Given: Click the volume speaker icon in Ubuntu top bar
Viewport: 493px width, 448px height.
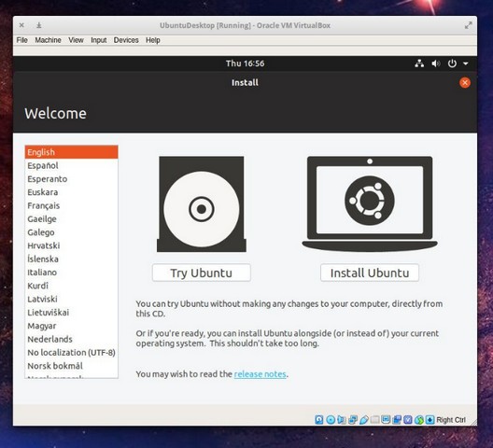Looking at the screenshot, I should 436,63.
